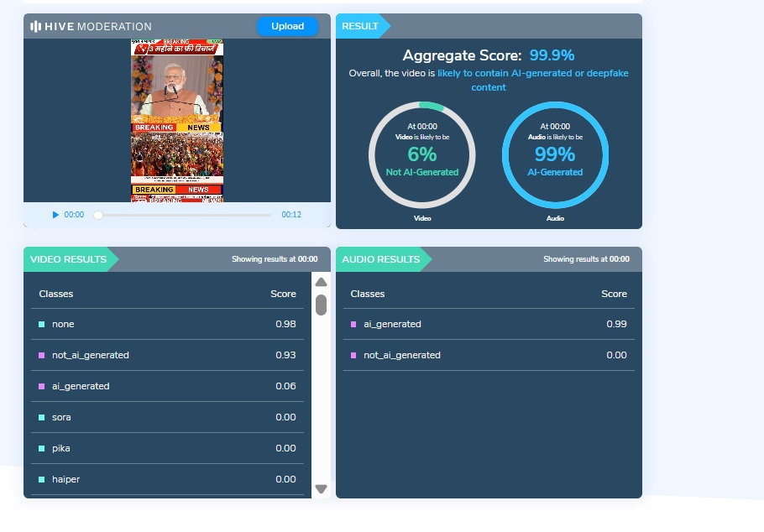Image resolution: width=764 pixels, height=532 pixels.
Task: Click the Audio 99% circular gauge
Action: click(555, 154)
